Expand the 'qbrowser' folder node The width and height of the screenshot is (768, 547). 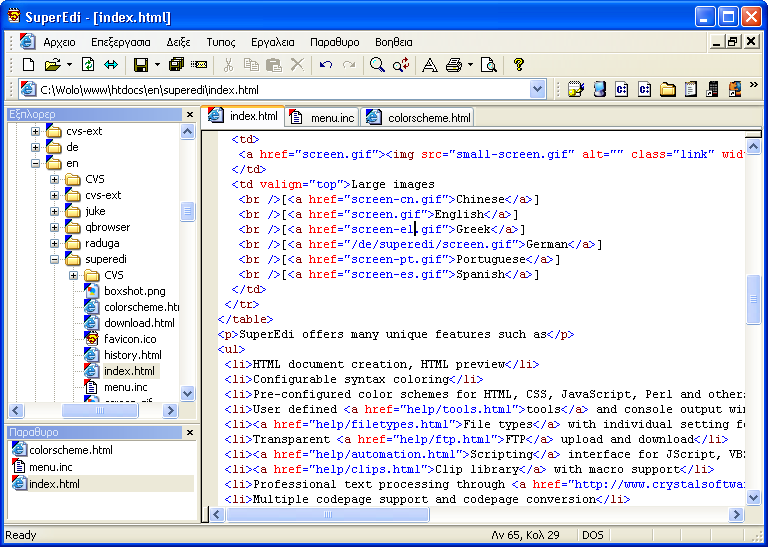point(54,228)
